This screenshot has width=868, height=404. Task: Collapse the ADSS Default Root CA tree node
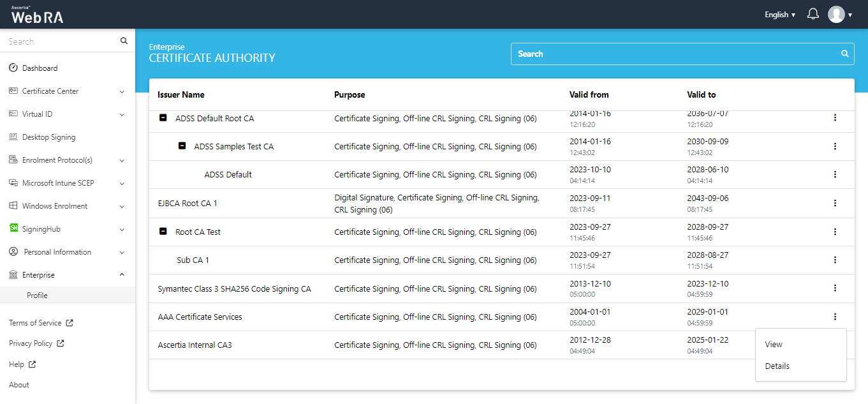(x=163, y=118)
